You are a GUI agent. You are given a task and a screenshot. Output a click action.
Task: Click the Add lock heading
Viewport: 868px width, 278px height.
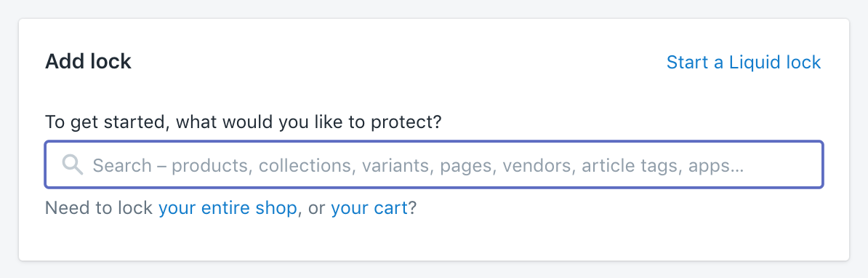(88, 61)
